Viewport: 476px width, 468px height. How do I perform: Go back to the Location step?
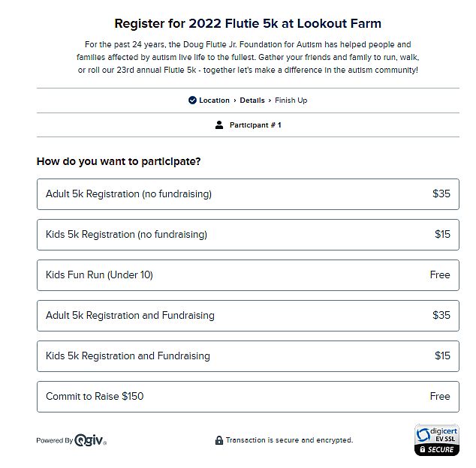(214, 100)
